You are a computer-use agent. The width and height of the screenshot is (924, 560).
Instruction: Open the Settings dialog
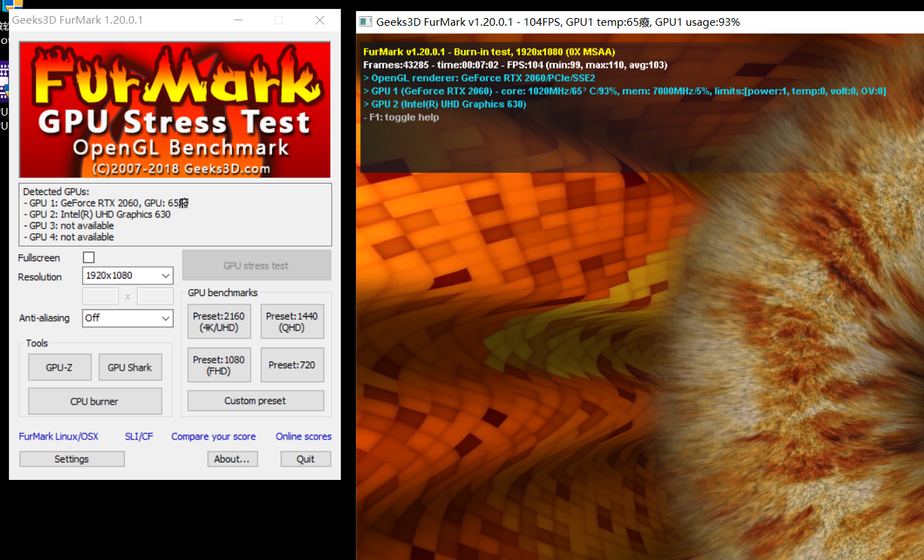[72, 459]
